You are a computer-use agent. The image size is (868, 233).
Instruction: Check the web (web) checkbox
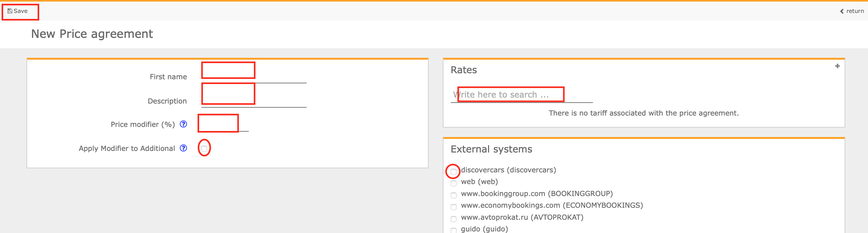coord(454,183)
